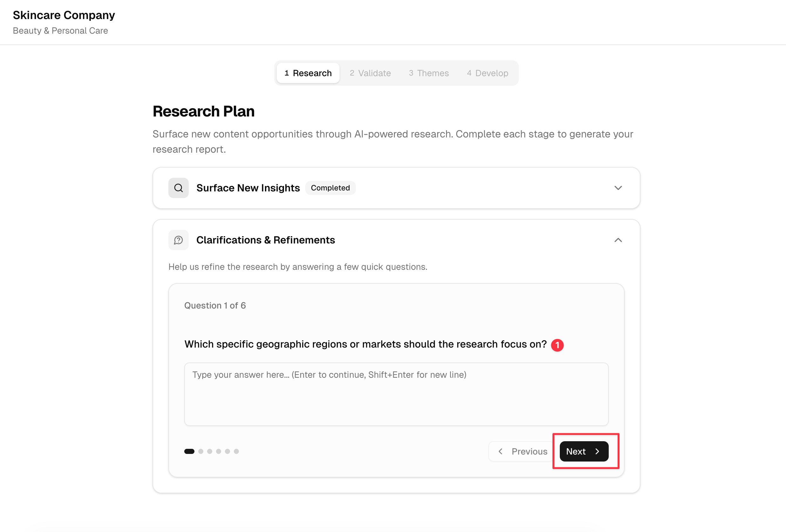Click the right arrow inside the Next button
786x532 pixels.
click(598, 451)
